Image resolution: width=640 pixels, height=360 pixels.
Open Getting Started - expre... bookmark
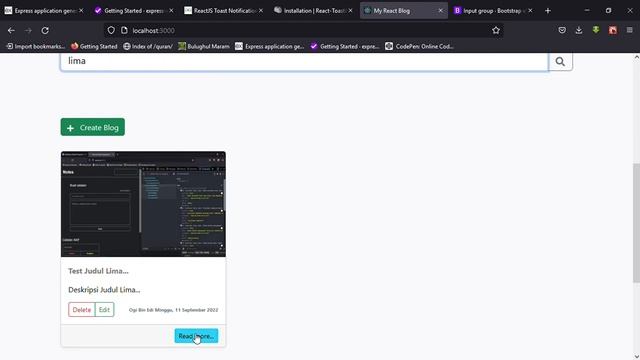[345, 47]
